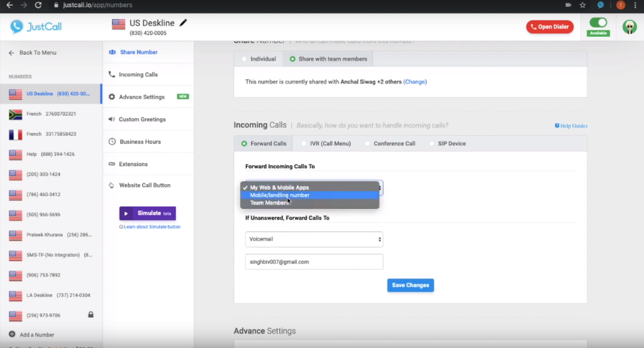Click the lock icon beside (256) 973-9706
The height and width of the screenshot is (348, 644).
[91, 315]
